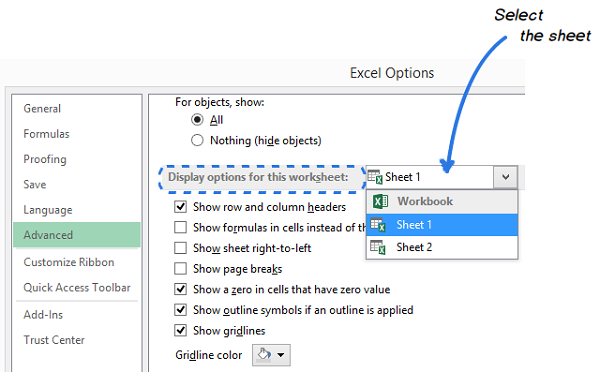Open the Trust Center category
The height and width of the screenshot is (372, 600).
click(54, 340)
